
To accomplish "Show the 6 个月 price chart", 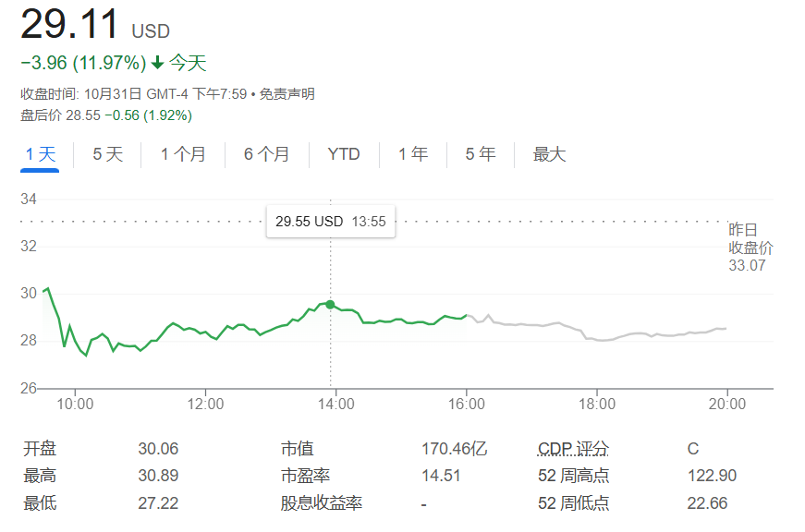I will click(266, 154).
